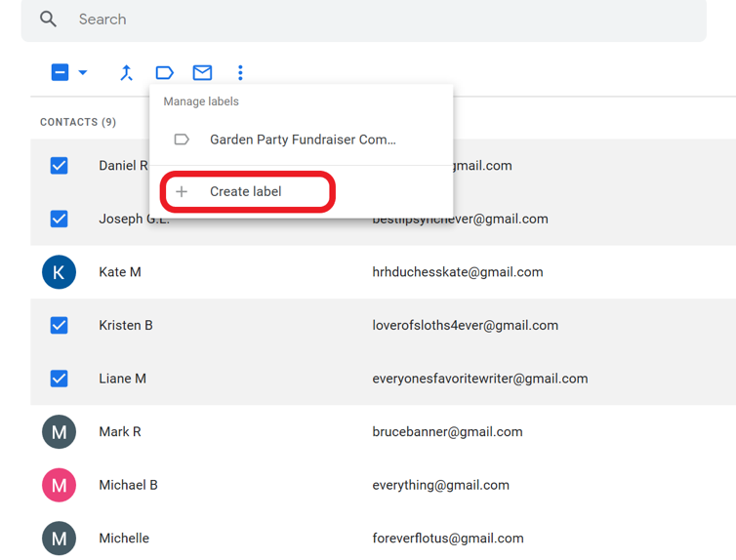Uncheck the Daniel R contact checkbox
Viewport: 736px width, 560px height.
point(59,166)
